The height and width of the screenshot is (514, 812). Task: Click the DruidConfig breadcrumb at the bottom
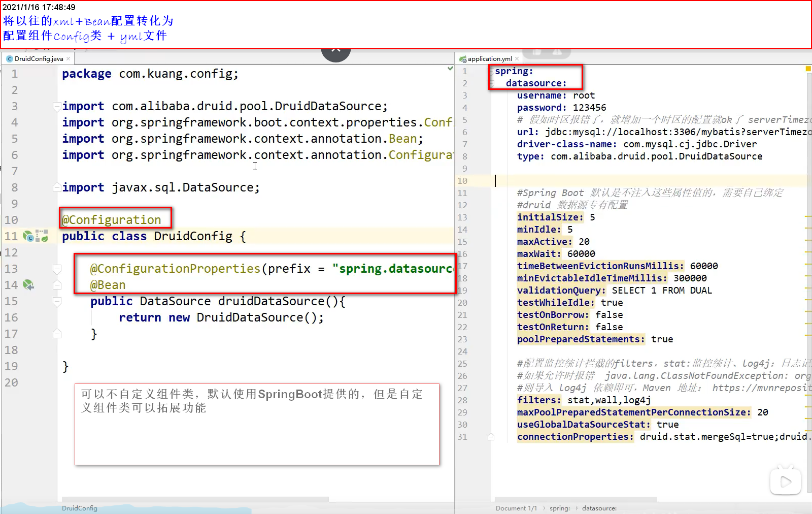[80, 508]
